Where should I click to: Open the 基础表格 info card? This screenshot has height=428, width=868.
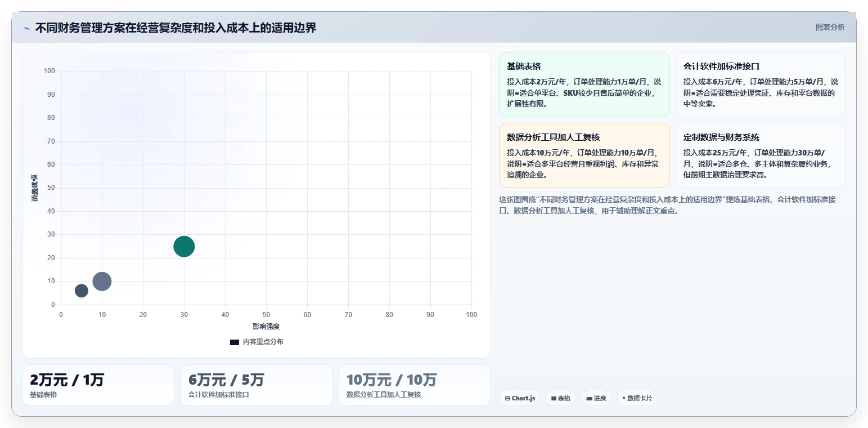[584, 84]
